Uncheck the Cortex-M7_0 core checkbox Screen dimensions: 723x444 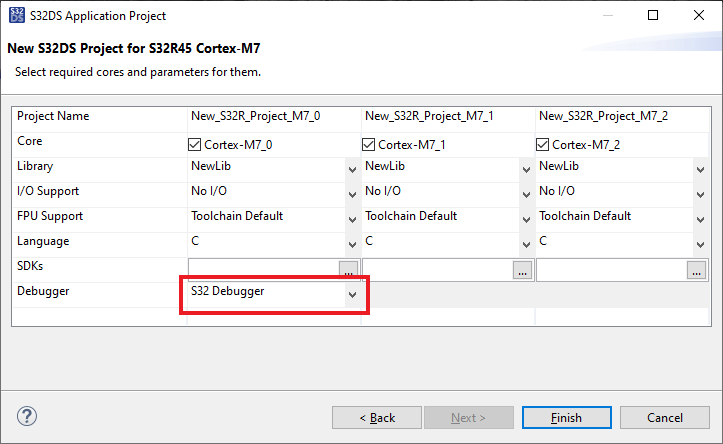(x=195, y=144)
